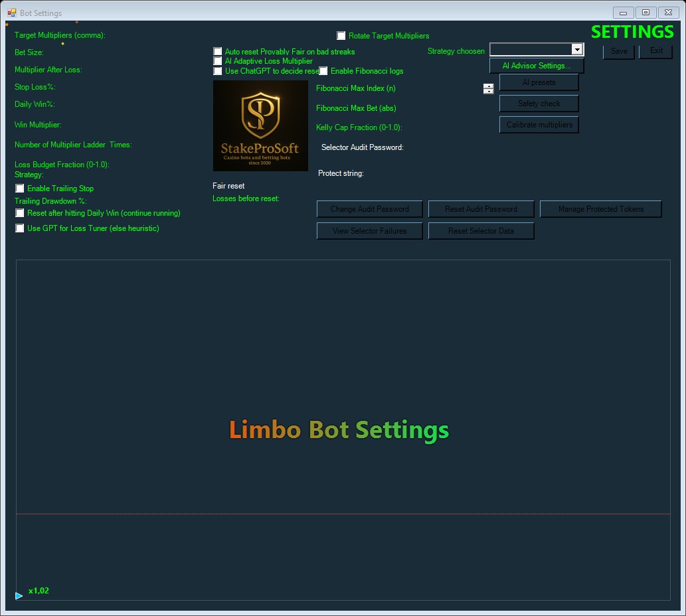Open the Strategy choosen dropdown

pyautogui.click(x=578, y=49)
